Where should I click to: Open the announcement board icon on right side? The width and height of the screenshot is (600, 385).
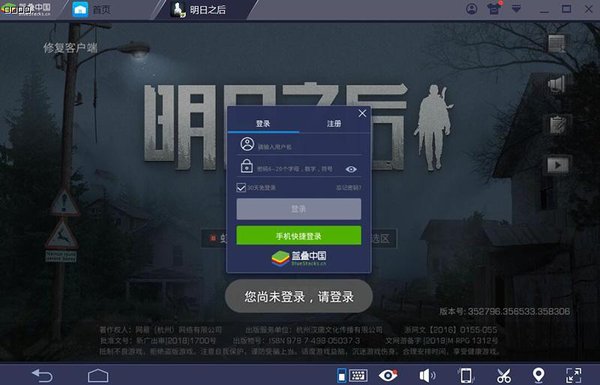[557, 43]
